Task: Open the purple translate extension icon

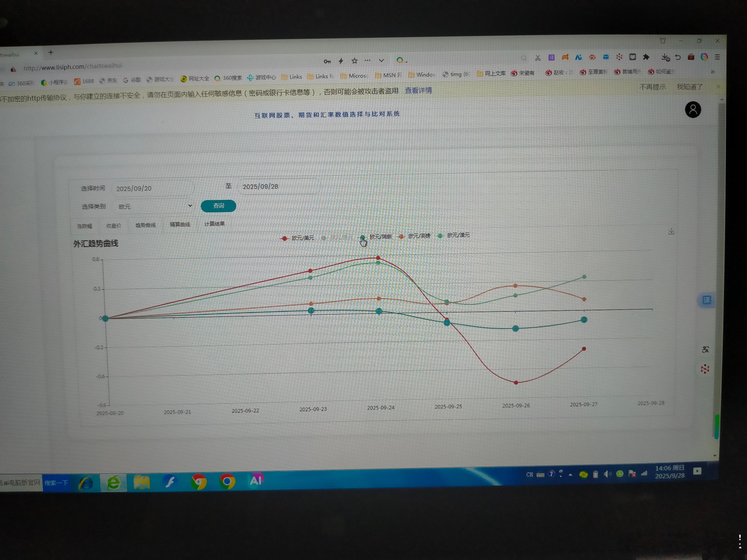Action: [x=551, y=57]
